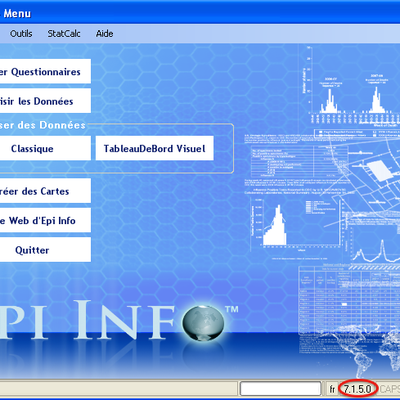The height and width of the screenshot is (400, 400).
Task: Click the CAPS status indicator
Action: pyautogui.click(x=389, y=389)
